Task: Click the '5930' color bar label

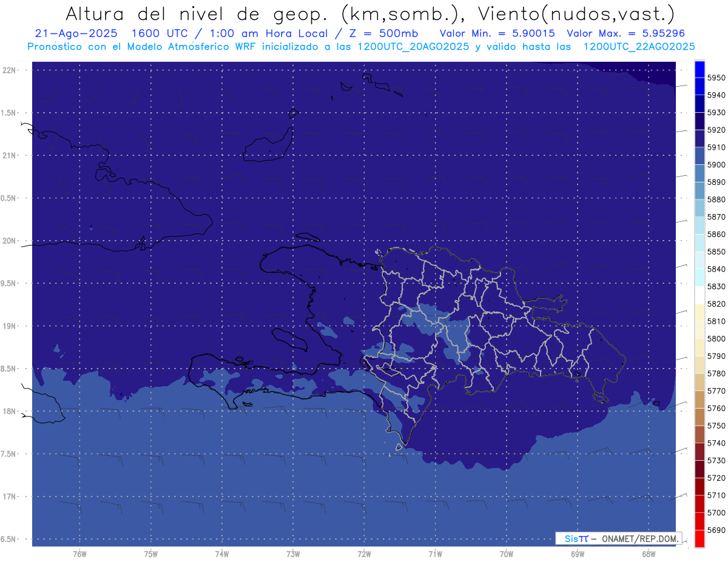Action: (716, 112)
